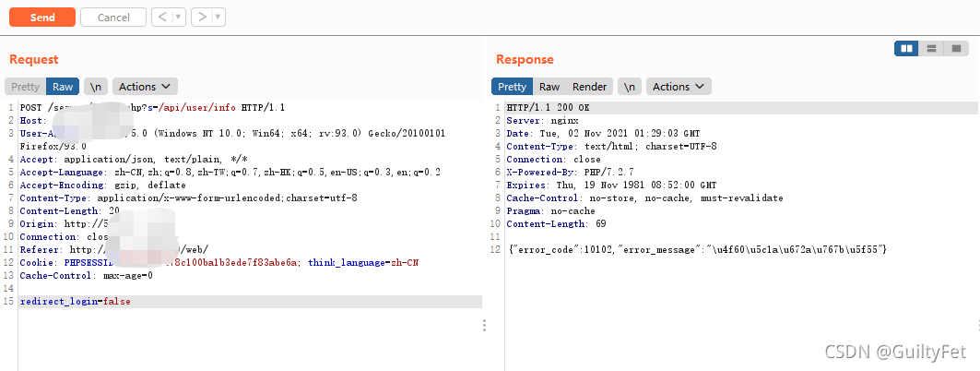Click the Server: nginx response header

[x=542, y=121]
